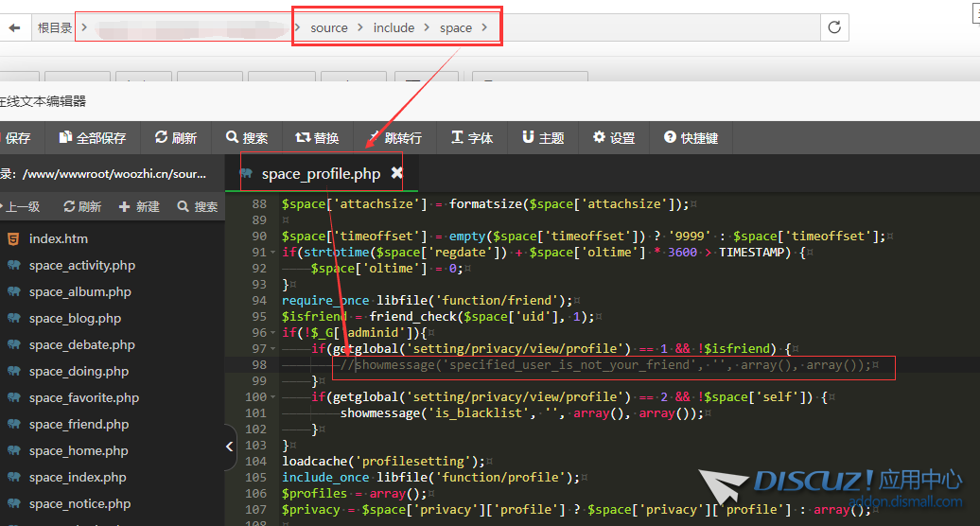Open the Go to Line tool
This screenshot has width=980, height=526.
point(395,138)
